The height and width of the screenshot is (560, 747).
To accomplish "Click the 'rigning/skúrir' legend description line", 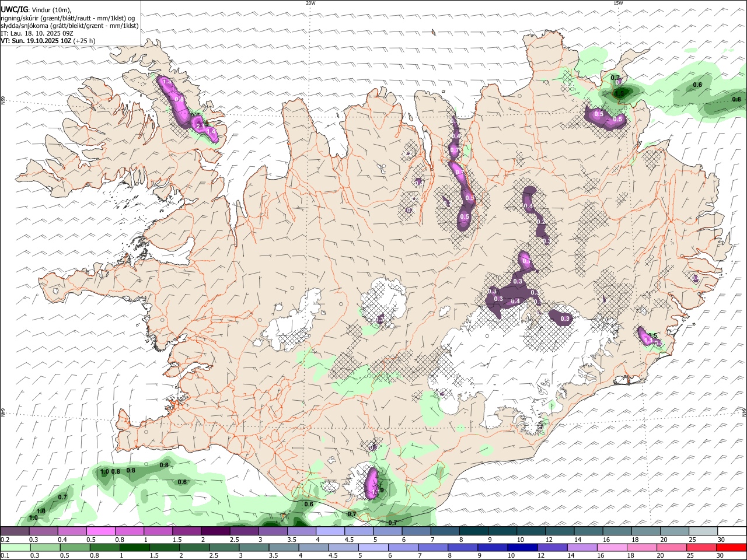I will [x=68, y=17].
